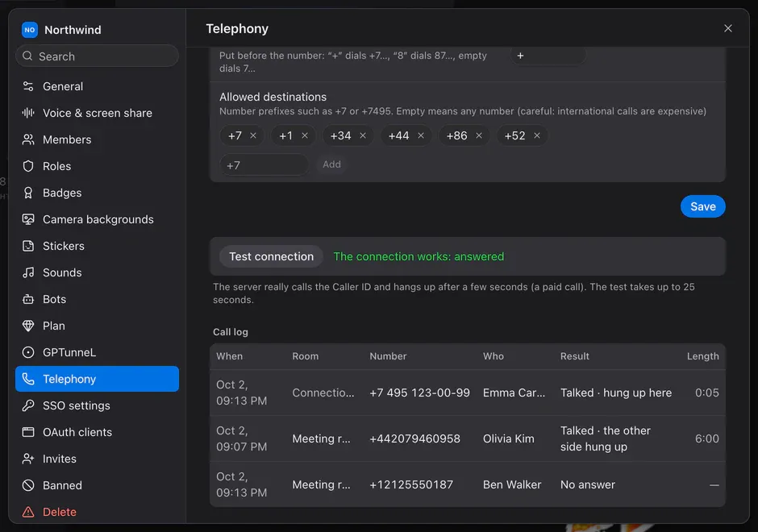Click the dial prefix field containing +

(x=548, y=56)
